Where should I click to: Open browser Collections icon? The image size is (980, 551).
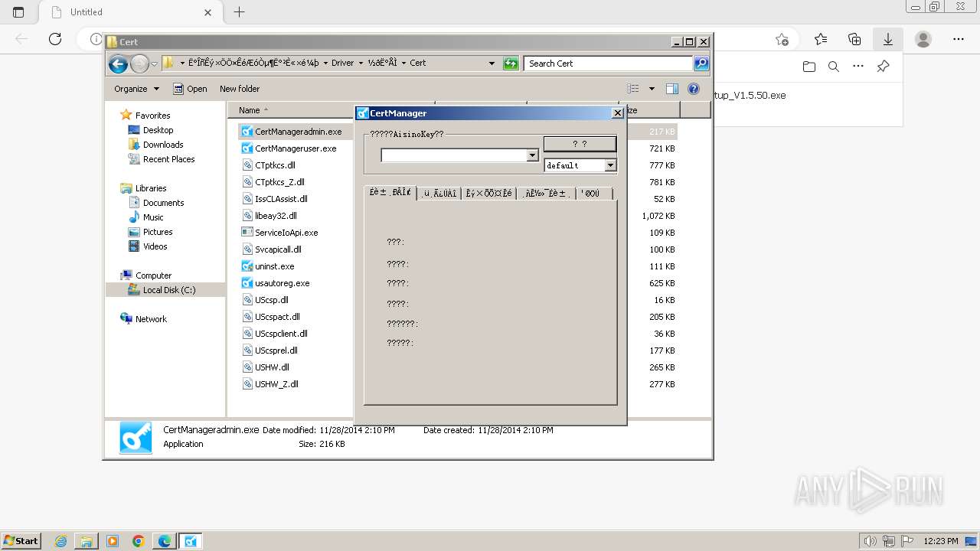point(854,39)
